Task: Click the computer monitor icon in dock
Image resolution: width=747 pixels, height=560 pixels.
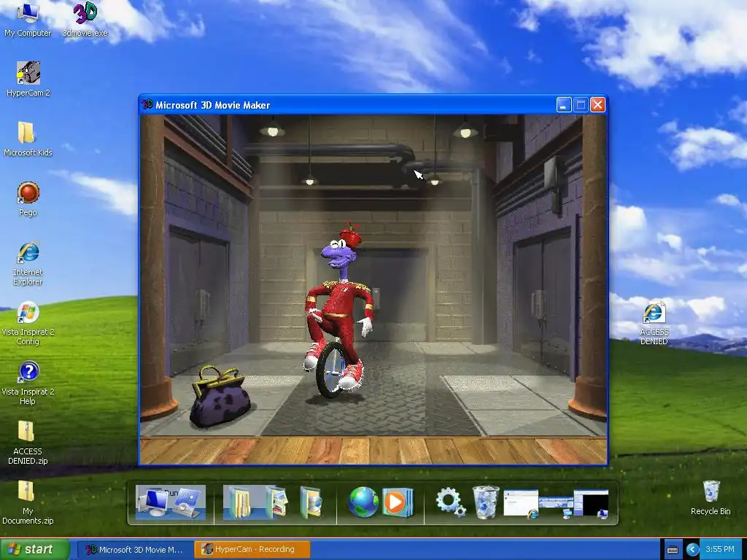Action: pos(152,502)
